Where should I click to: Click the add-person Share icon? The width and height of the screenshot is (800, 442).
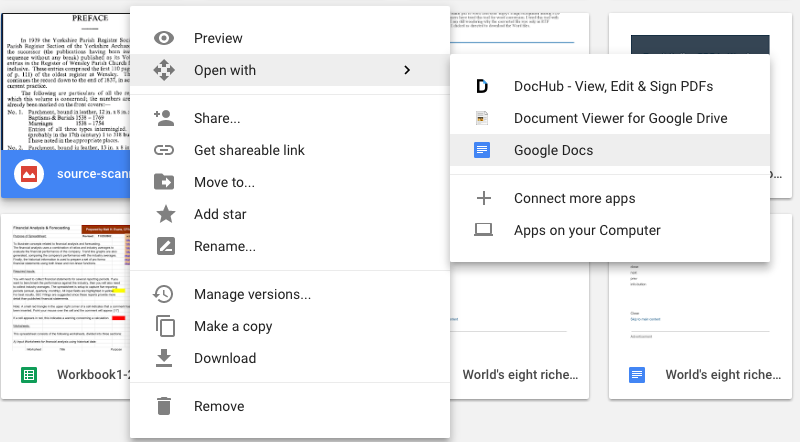[165, 118]
